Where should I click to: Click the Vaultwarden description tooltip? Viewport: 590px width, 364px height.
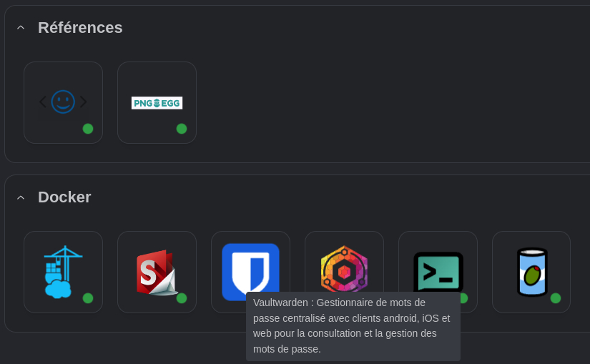(x=353, y=326)
